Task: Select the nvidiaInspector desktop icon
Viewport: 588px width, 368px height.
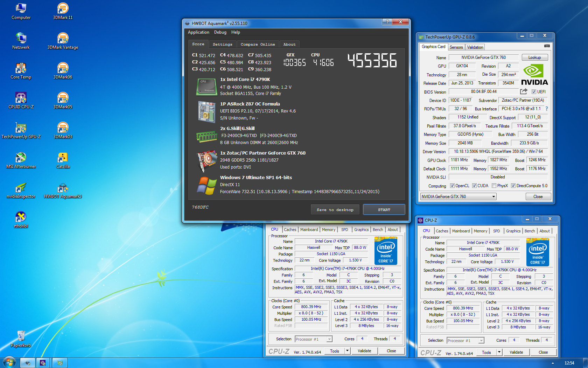Action: 21,190
